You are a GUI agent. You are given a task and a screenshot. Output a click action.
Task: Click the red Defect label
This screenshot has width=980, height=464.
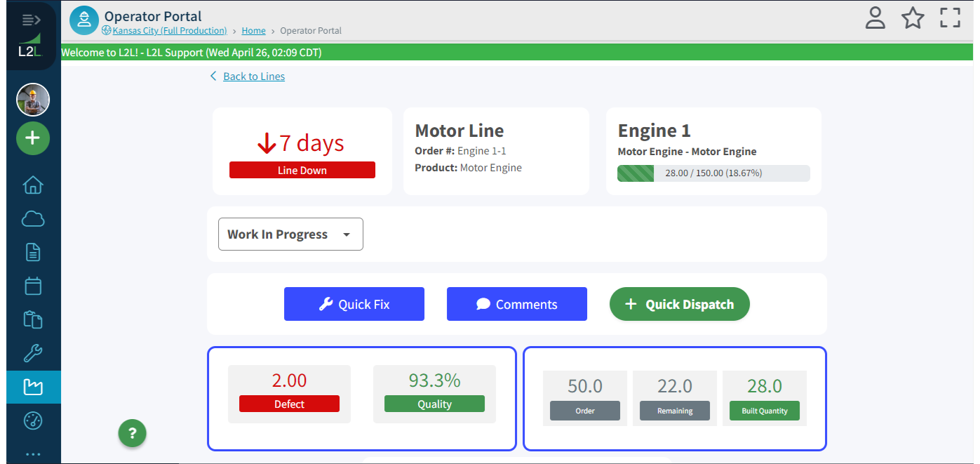(289, 404)
